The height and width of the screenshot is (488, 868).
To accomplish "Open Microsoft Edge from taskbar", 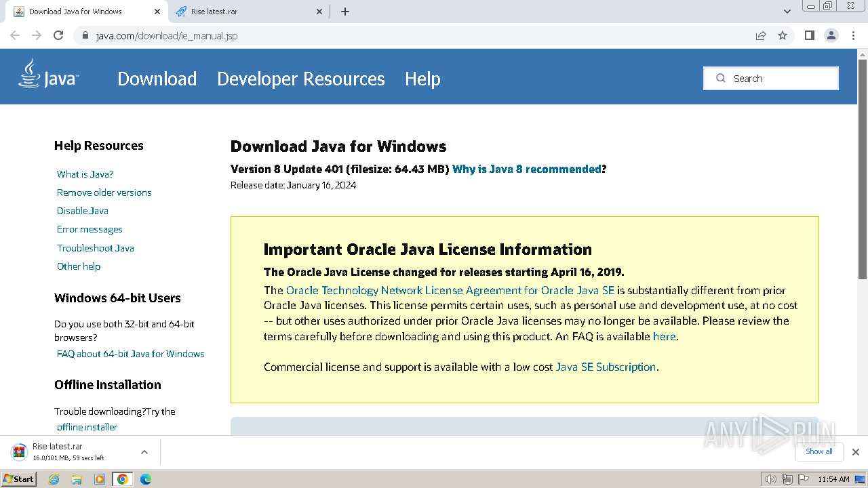I will (145, 479).
